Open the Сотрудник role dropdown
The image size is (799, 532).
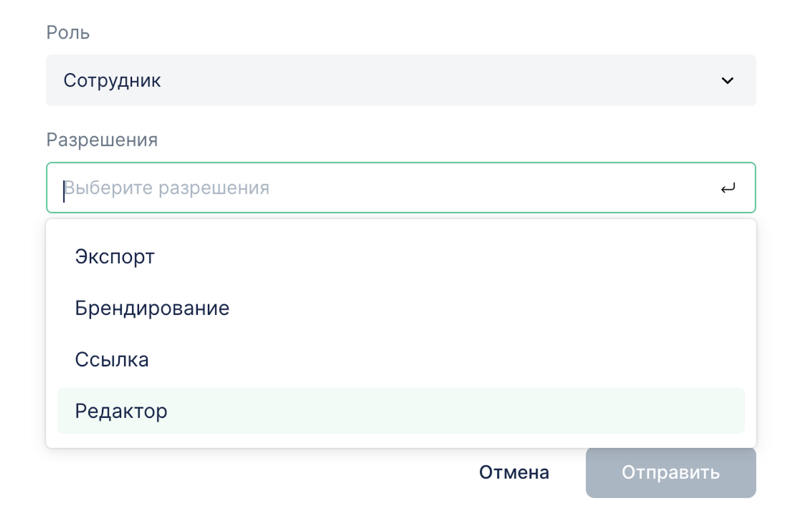pos(400,80)
